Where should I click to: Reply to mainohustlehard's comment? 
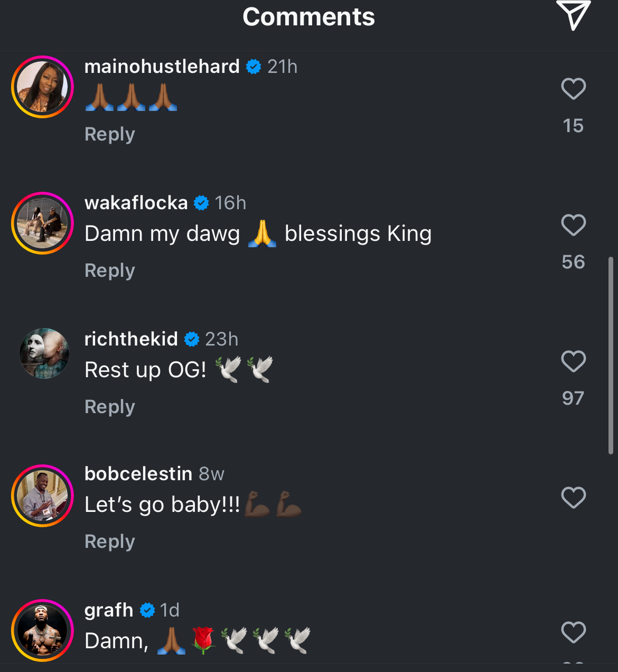coord(110,134)
